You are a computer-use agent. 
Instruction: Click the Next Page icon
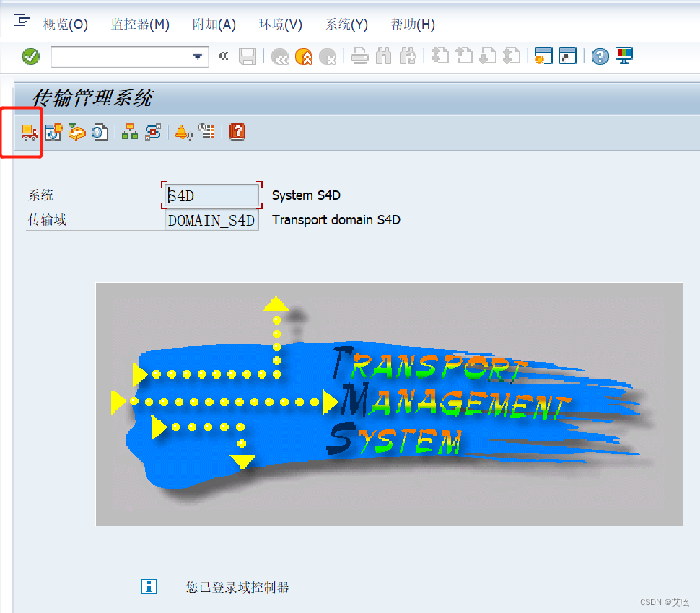tap(488, 56)
